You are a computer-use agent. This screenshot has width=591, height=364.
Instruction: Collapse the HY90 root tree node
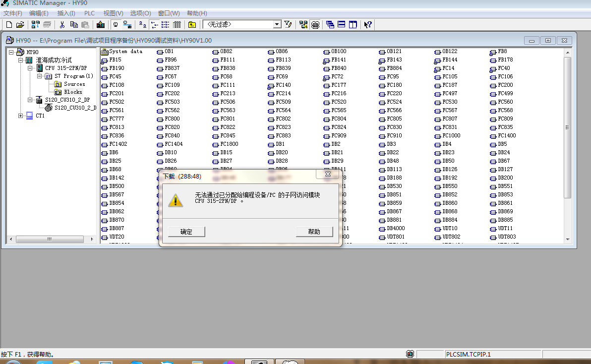click(x=11, y=52)
